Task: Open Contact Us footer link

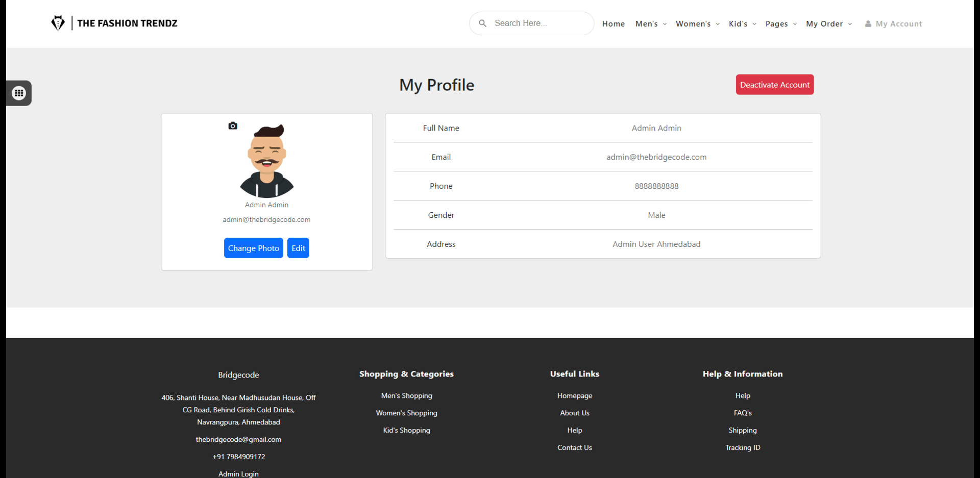Action: pyautogui.click(x=575, y=448)
